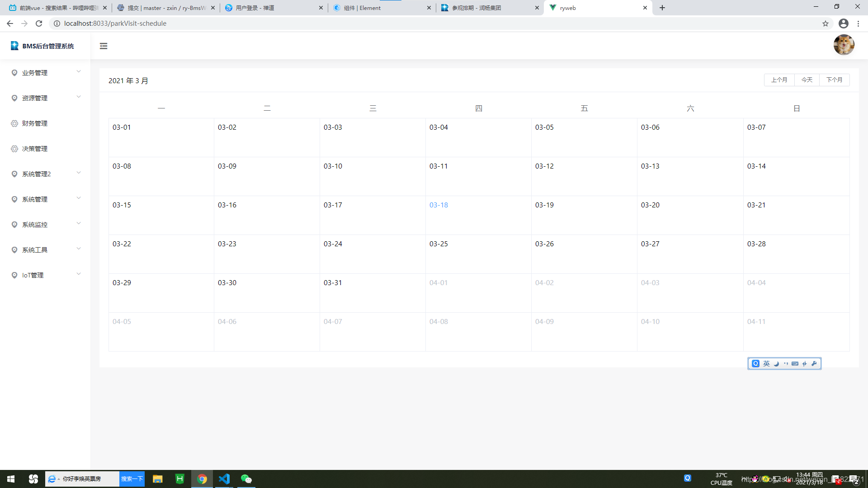Bookmark page using the star icon

[x=826, y=23]
